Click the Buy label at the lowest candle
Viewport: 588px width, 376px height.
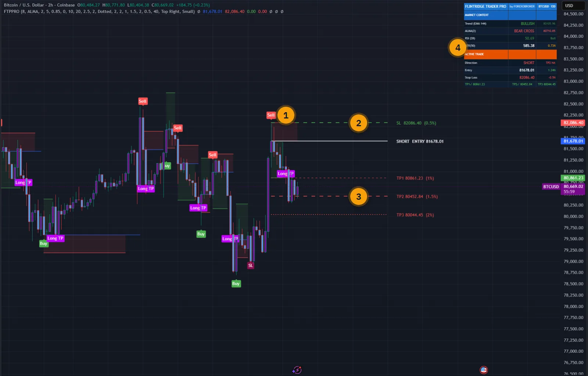(x=236, y=284)
